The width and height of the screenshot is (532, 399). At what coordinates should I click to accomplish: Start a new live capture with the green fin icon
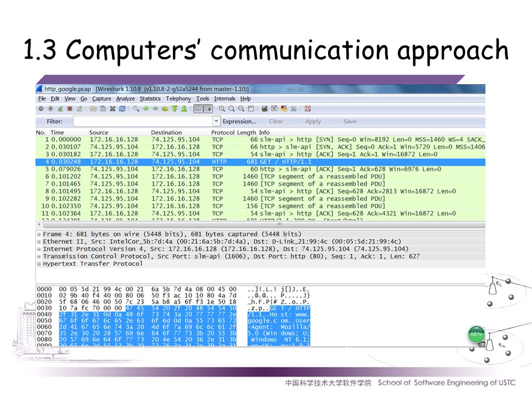pyautogui.click(x=60, y=109)
